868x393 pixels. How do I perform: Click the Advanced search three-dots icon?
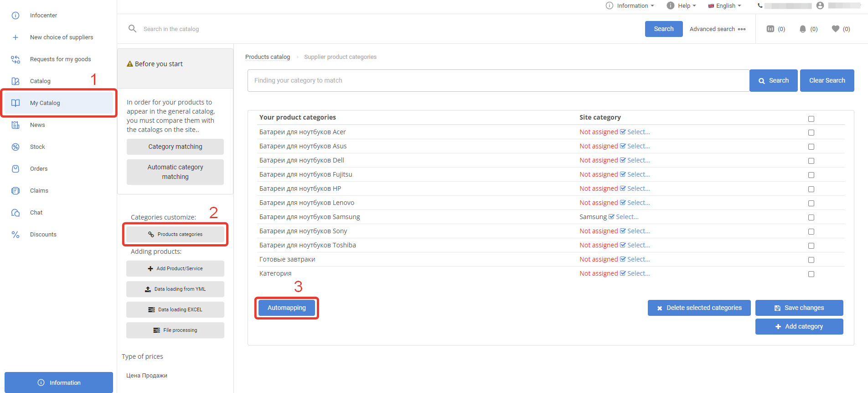(x=742, y=29)
